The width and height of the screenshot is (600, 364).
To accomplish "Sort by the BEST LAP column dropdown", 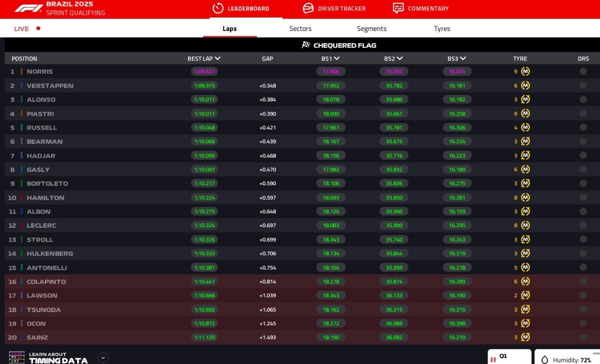I will [x=218, y=58].
